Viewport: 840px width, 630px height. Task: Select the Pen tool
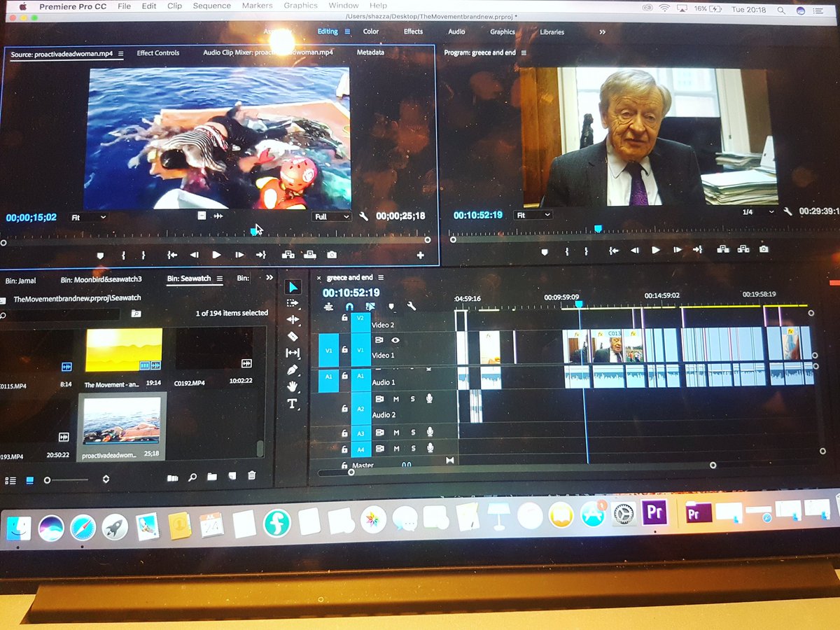pyautogui.click(x=293, y=370)
